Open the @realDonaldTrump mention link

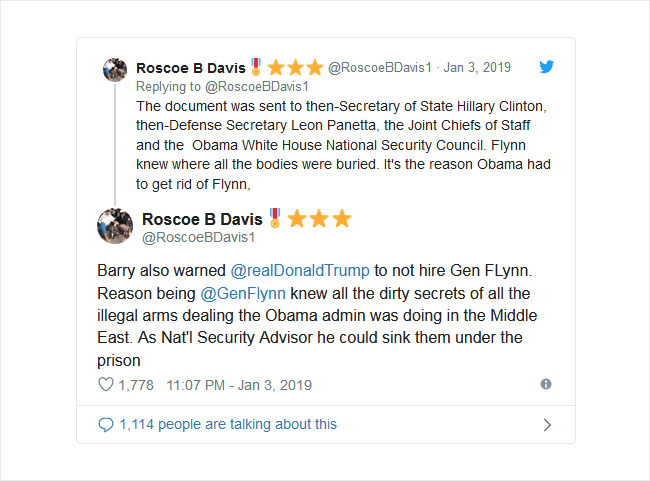[x=300, y=270]
